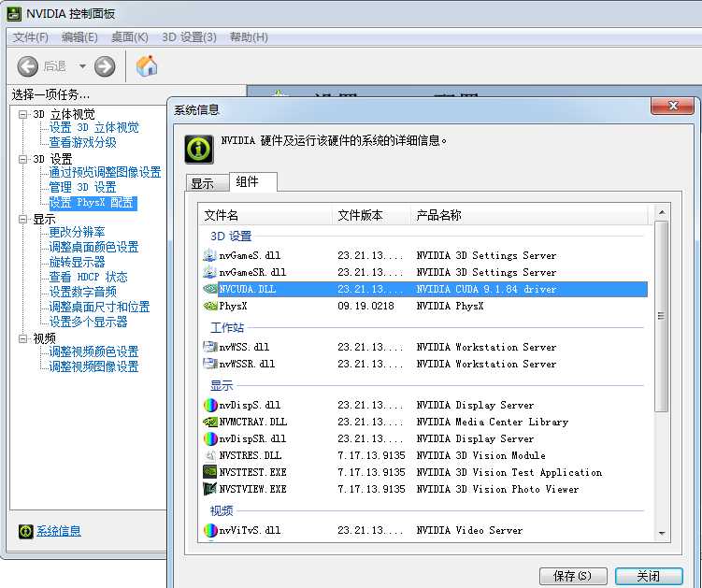The image size is (702, 588).
Task: Open the 3D 设置(3) menu
Action: tap(189, 37)
